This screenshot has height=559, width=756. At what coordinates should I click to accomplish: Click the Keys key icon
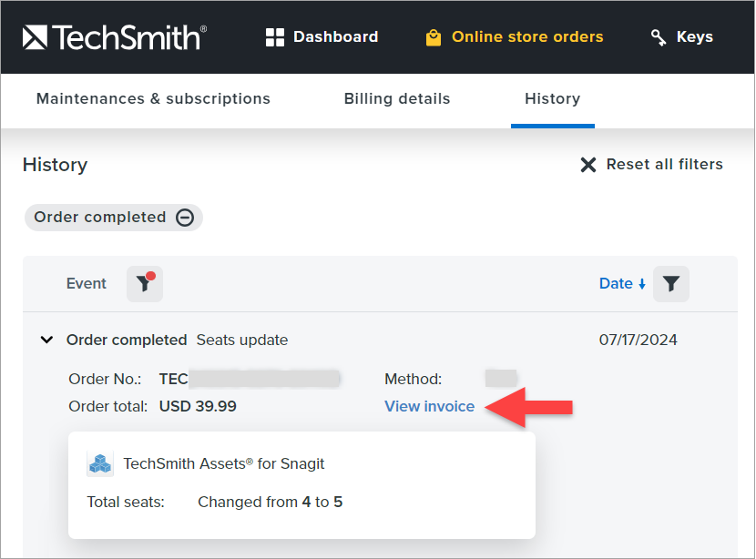(x=659, y=37)
